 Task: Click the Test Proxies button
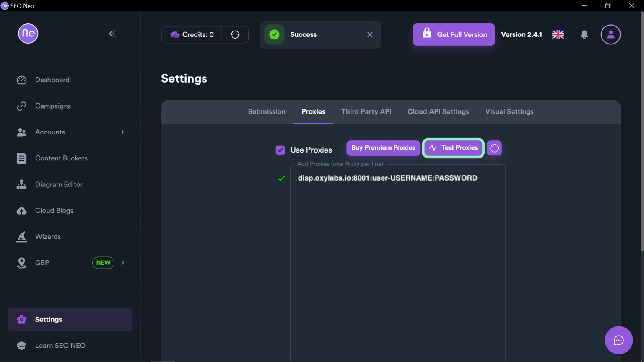(x=453, y=148)
